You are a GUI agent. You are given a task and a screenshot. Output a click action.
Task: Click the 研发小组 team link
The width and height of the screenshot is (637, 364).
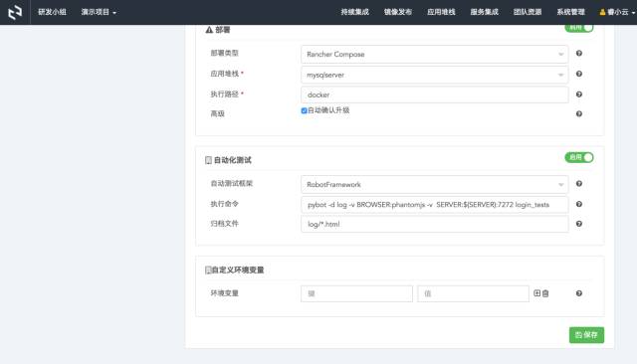(52, 12)
